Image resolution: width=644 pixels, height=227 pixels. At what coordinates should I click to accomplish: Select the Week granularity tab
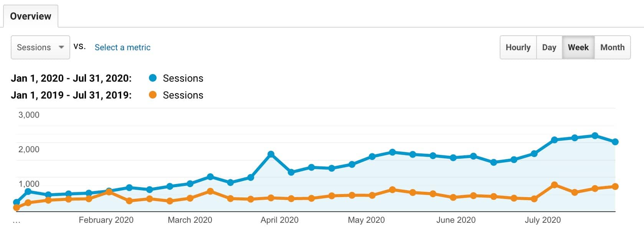tap(578, 47)
